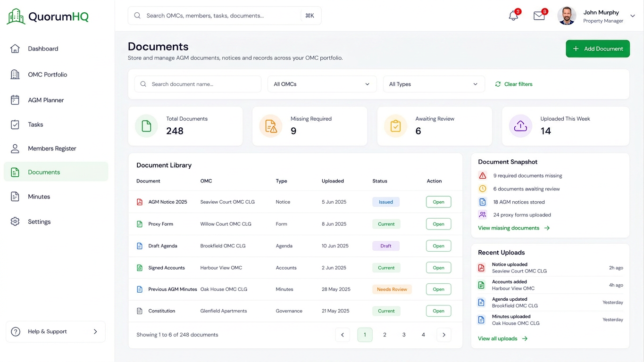Open the AGM Notice 2025 document
The width and height of the screenshot is (644, 362).
coord(438,202)
